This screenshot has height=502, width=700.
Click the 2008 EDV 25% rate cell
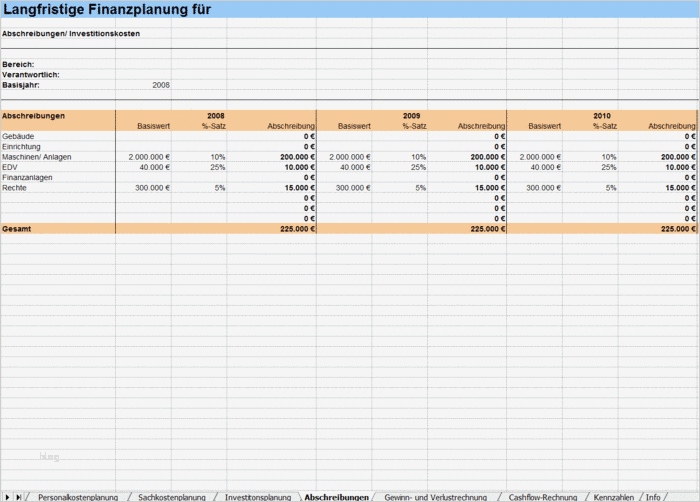click(x=199, y=167)
